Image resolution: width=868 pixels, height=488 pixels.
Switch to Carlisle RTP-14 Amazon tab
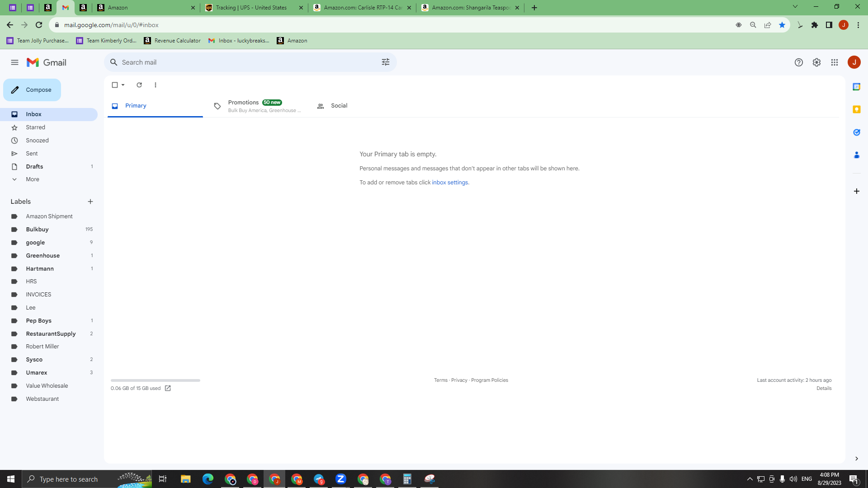point(362,8)
